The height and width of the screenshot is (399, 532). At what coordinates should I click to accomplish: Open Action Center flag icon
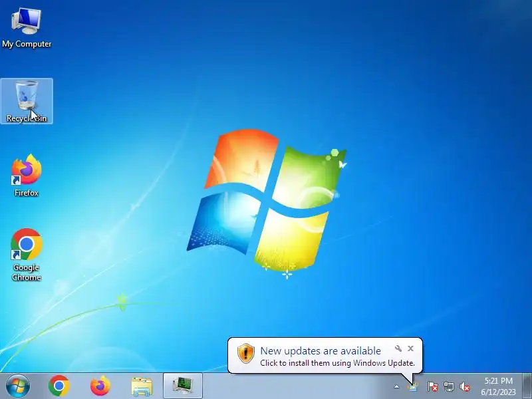click(x=433, y=386)
